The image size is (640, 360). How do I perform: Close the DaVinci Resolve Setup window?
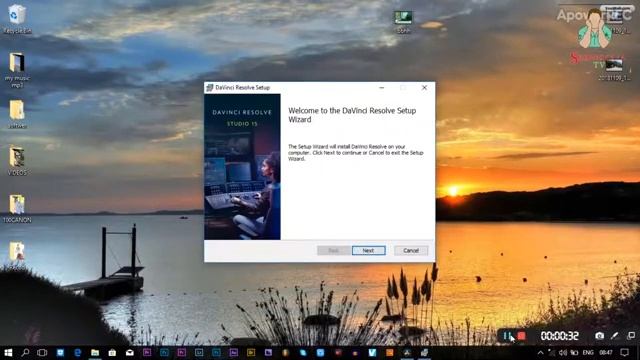(x=424, y=87)
